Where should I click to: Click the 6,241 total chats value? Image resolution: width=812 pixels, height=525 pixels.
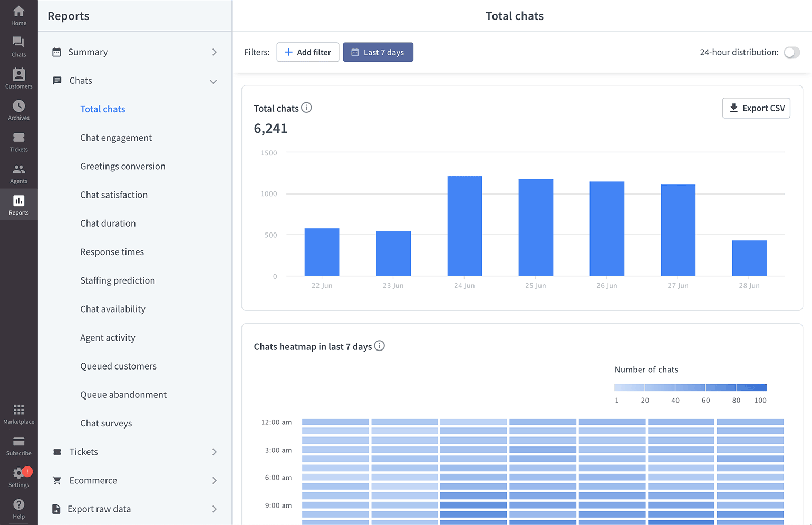(270, 128)
